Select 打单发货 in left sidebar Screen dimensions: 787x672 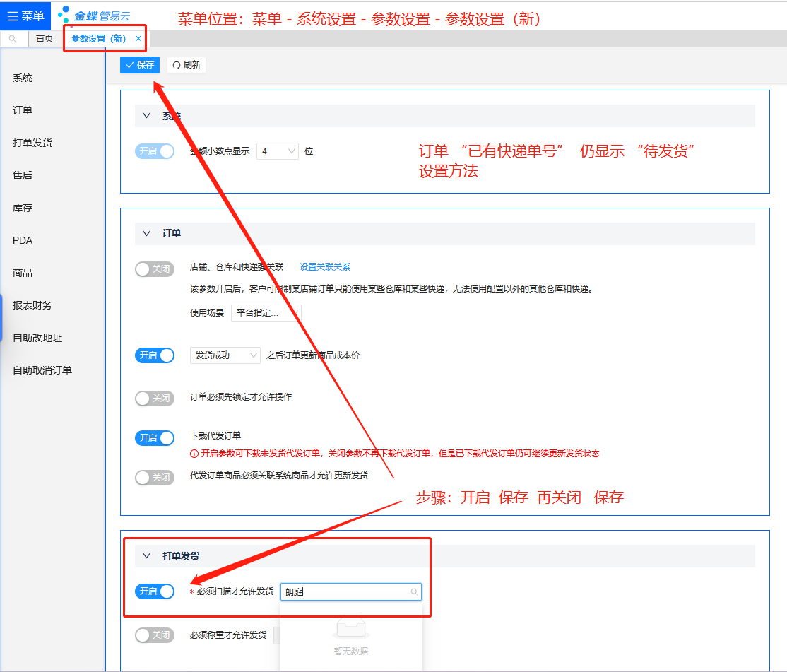(32, 143)
